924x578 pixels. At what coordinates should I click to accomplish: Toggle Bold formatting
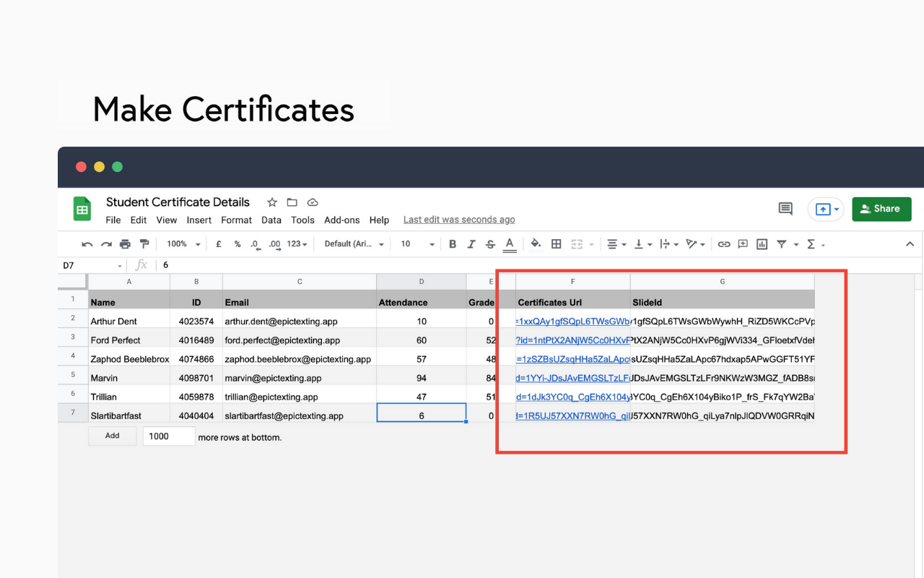453,244
